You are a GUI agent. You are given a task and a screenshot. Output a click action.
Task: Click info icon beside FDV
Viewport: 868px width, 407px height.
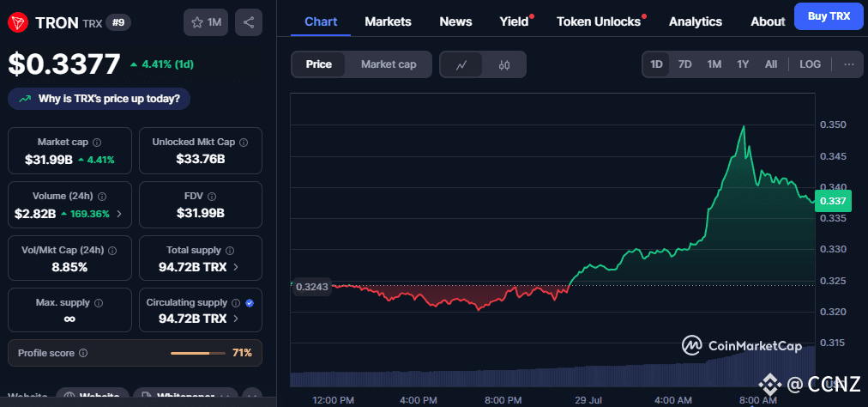pos(212,197)
